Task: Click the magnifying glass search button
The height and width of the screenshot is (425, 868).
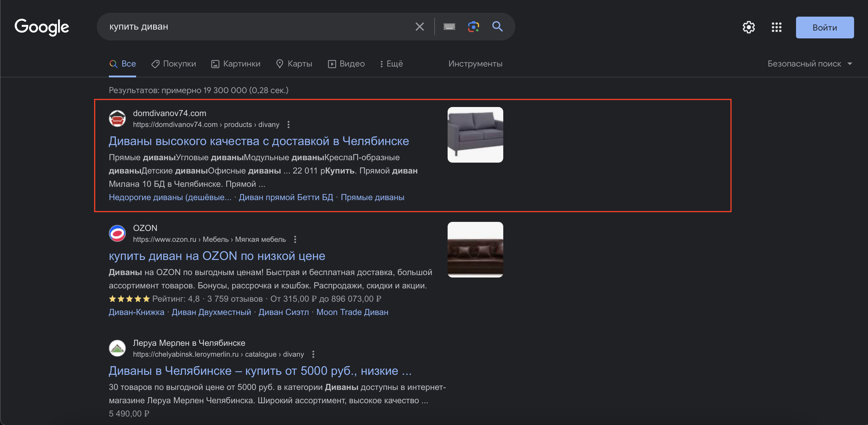Action: coord(497,26)
